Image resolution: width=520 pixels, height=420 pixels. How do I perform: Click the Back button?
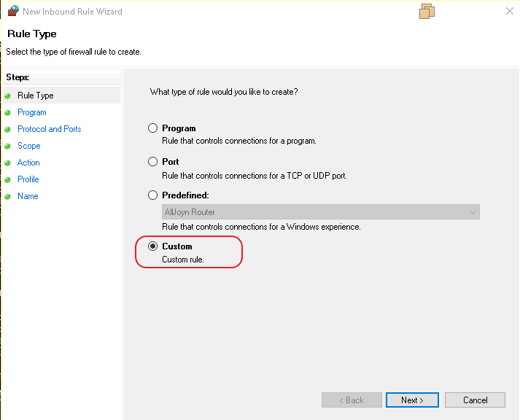tap(352, 400)
